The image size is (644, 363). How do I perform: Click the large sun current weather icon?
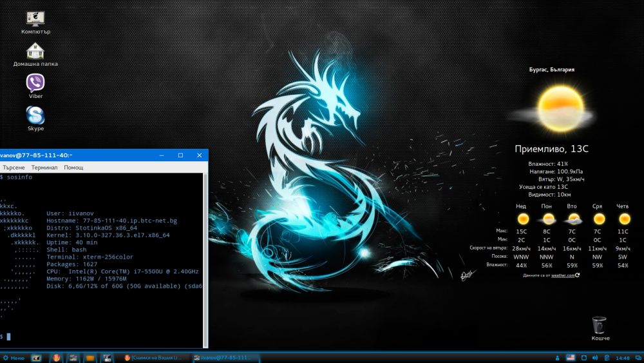560,109
